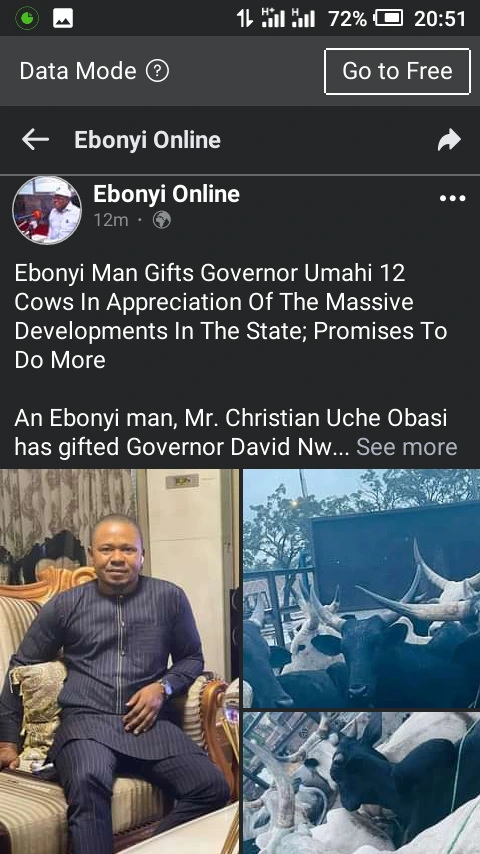Open photo of man in striped outfit
Image resolution: width=480 pixels, height=854 pixels.
click(119, 661)
